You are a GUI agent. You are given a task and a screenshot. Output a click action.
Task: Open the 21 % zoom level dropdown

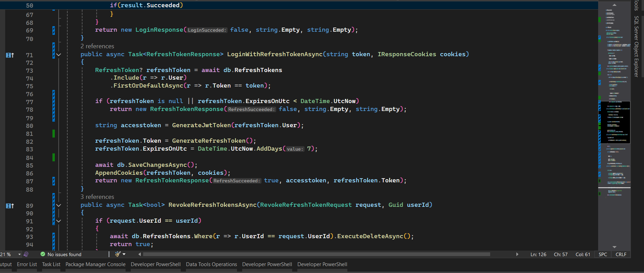click(19, 254)
